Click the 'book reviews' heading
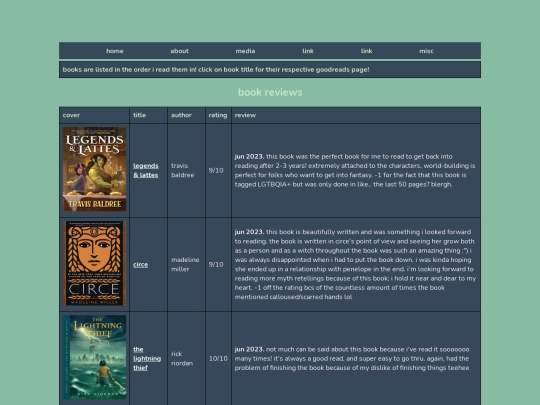 click(x=270, y=92)
